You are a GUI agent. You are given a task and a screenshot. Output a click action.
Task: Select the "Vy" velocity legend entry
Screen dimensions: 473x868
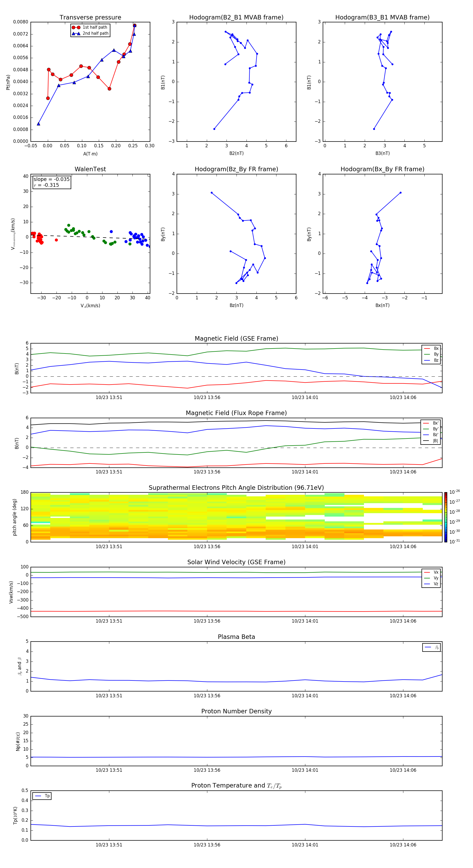pyautogui.click(x=431, y=578)
